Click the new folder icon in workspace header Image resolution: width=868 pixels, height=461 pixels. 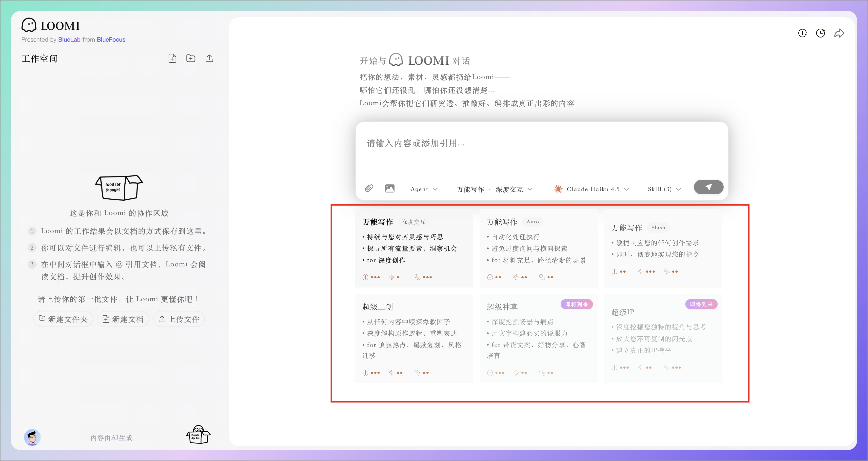(191, 58)
